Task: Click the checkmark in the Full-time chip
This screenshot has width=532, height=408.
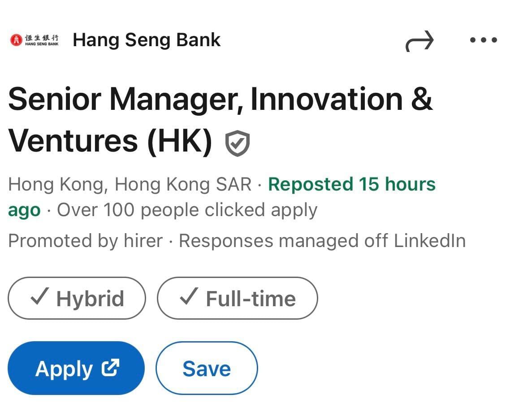Action: pos(189,296)
